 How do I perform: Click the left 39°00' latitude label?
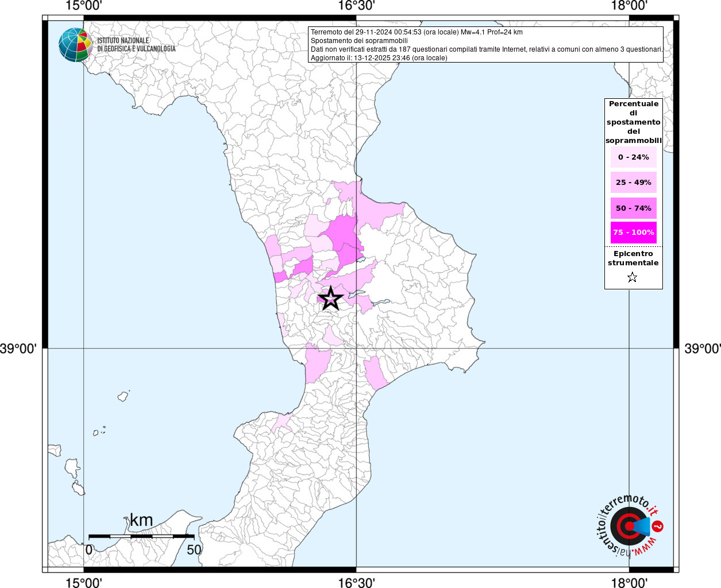pos(18,349)
